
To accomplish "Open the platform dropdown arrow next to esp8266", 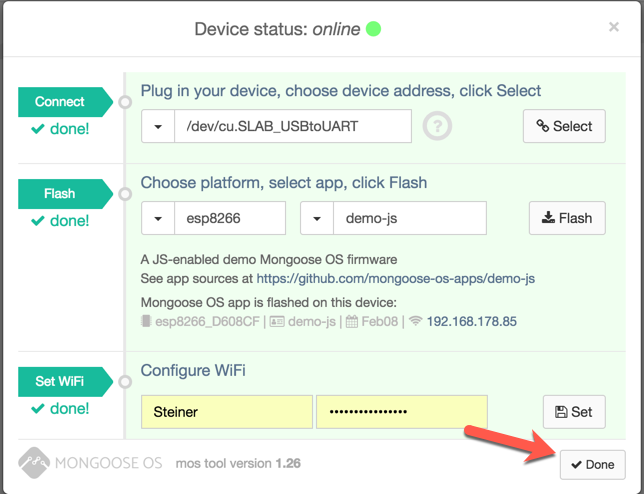I will [158, 218].
